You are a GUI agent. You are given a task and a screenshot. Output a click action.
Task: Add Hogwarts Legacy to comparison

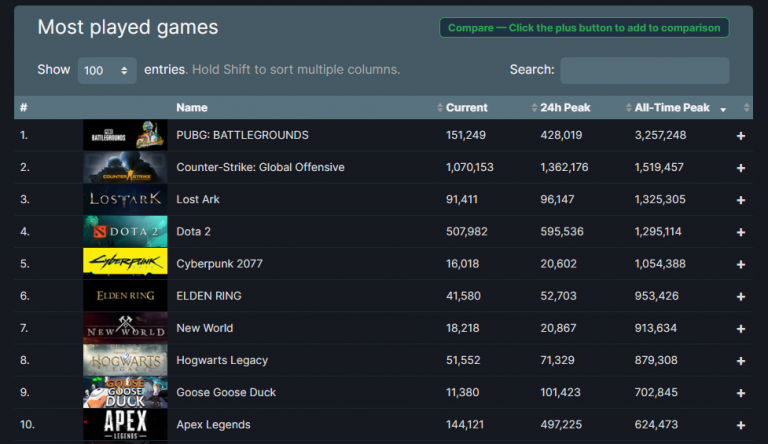tap(741, 361)
